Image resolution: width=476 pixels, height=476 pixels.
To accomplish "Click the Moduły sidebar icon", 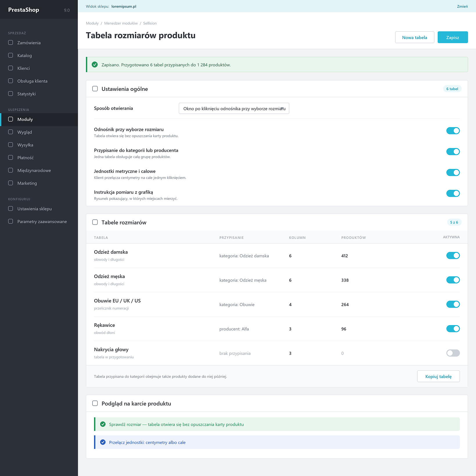I will 10,119.
